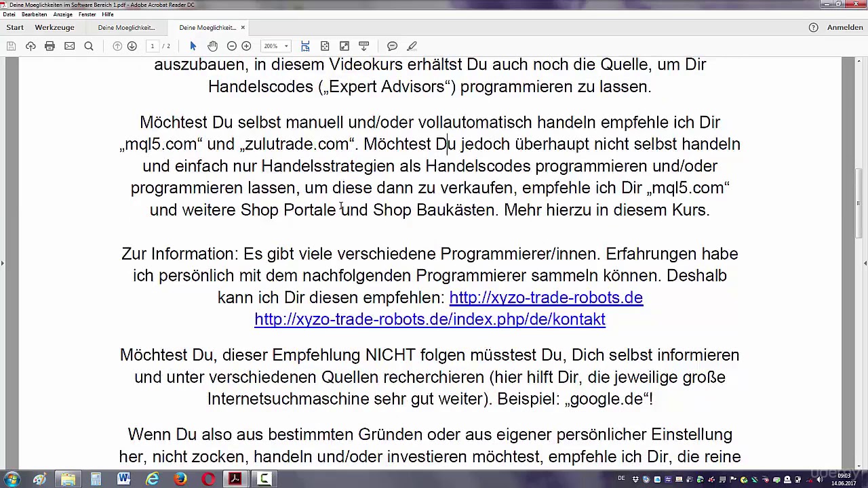Open Microsoft Word from taskbar

click(123, 480)
